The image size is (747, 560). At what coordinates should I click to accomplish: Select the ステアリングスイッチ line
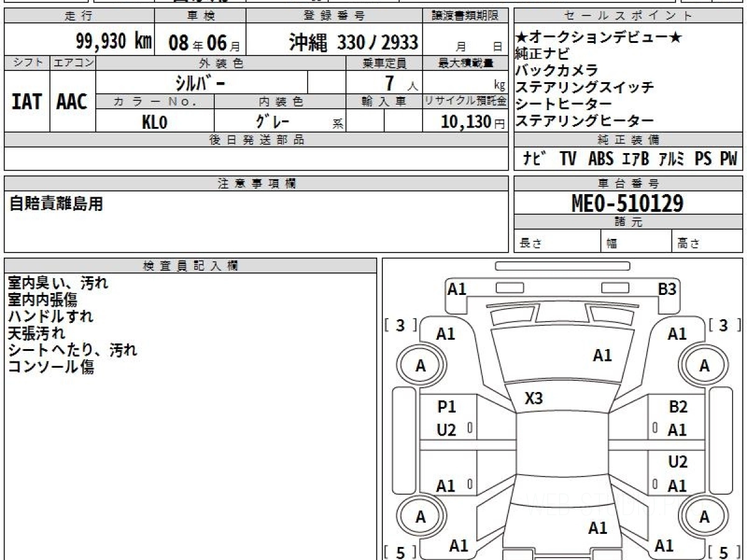coord(585,87)
